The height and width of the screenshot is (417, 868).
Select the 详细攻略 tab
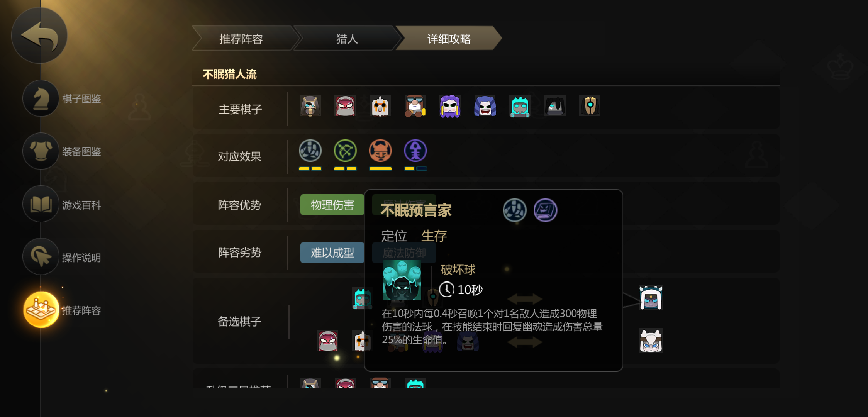pyautogui.click(x=449, y=39)
